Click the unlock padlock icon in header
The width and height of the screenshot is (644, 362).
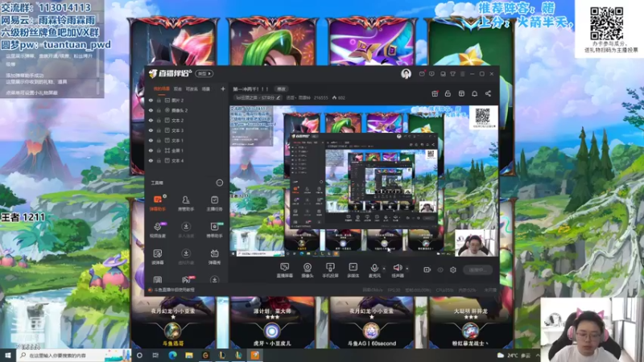tap(448, 93)
